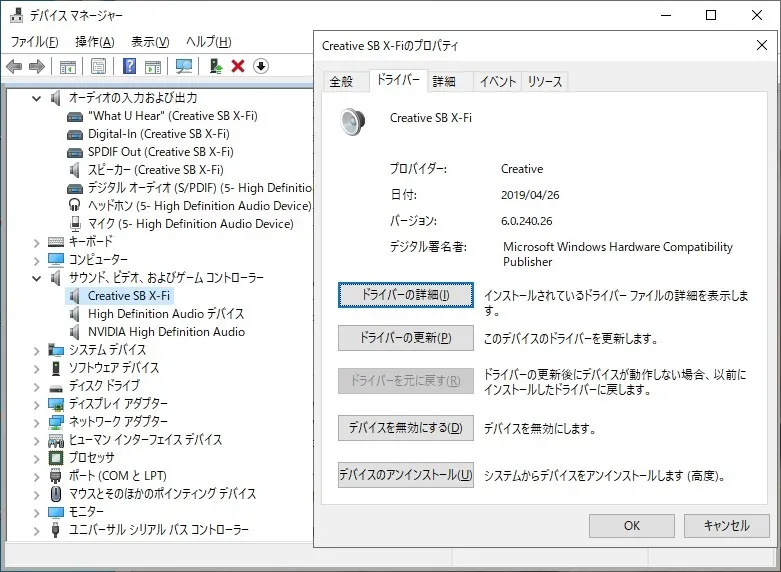The image size is (781, 572).
Task: Open the 操作(A) menu
Action: [x=95, y=41]
